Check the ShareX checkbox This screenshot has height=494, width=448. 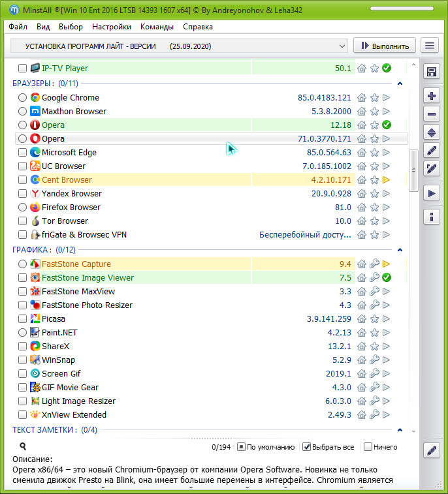pyautogui.click(x=22, y=347)
